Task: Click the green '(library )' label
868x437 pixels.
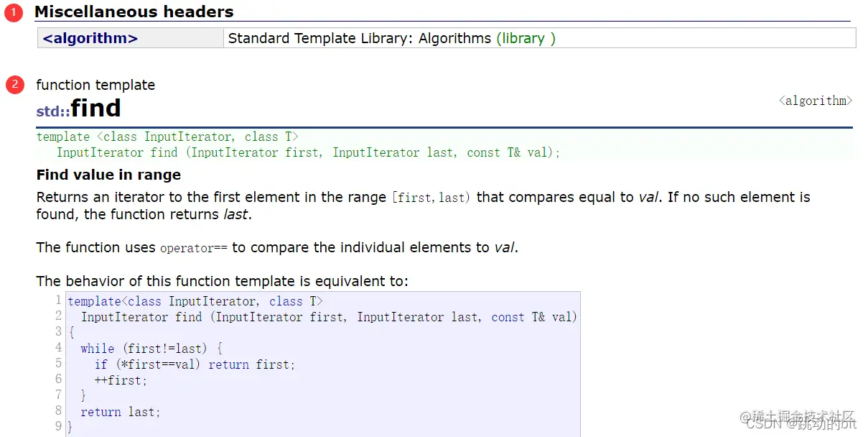Action: tap(526, 38)
